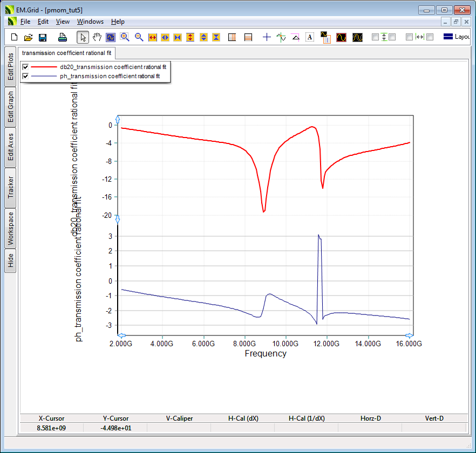Print the graph using the printer icon
Image resolution: width=476 pixels, height=453 pixels.
(x=63, y=37)
